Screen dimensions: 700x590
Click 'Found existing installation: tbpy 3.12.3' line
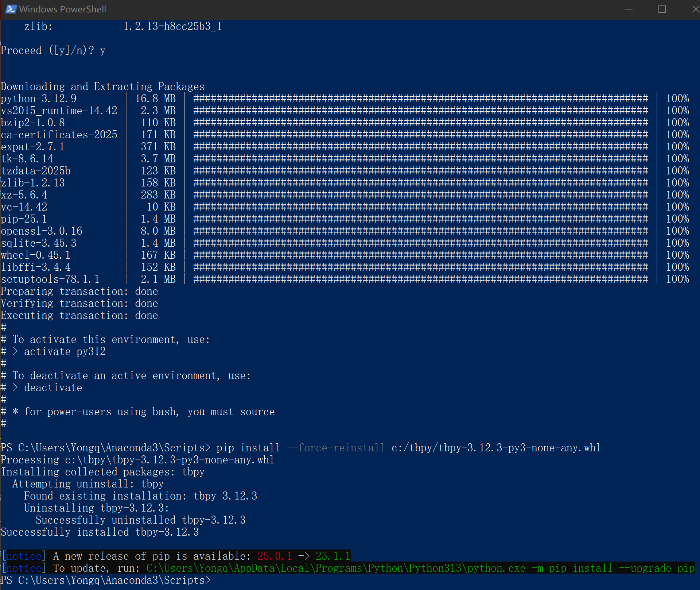coord(141,496)
